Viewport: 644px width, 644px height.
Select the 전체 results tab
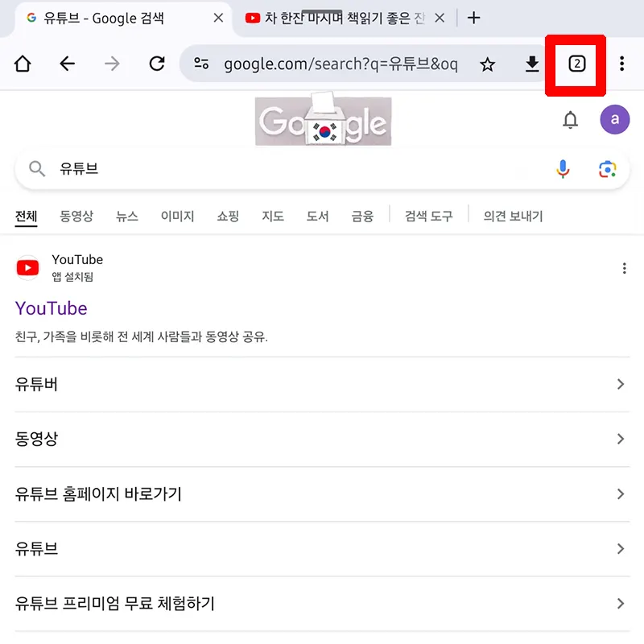tap(26, 216)
